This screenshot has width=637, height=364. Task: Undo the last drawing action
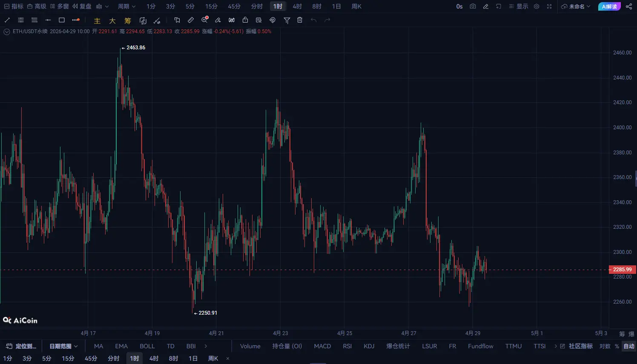314,20
